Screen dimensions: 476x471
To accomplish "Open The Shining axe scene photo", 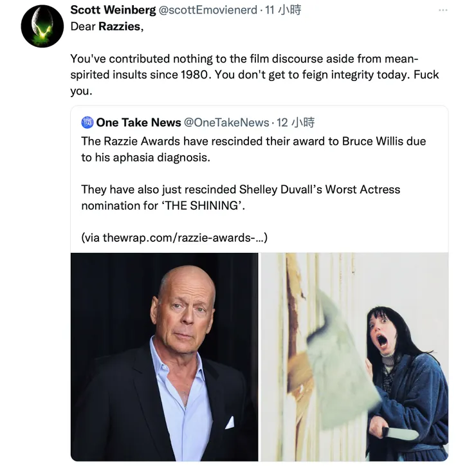I will click(x=354, y=357).
